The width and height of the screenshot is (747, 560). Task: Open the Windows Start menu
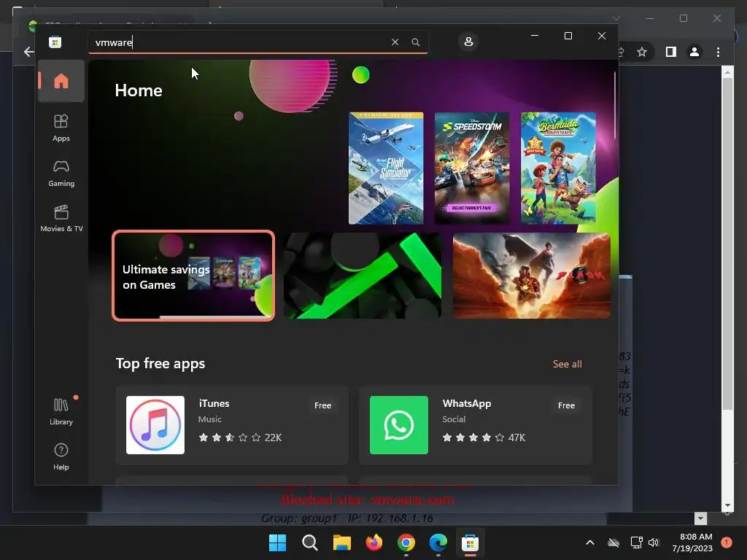[x=277, y=542]
